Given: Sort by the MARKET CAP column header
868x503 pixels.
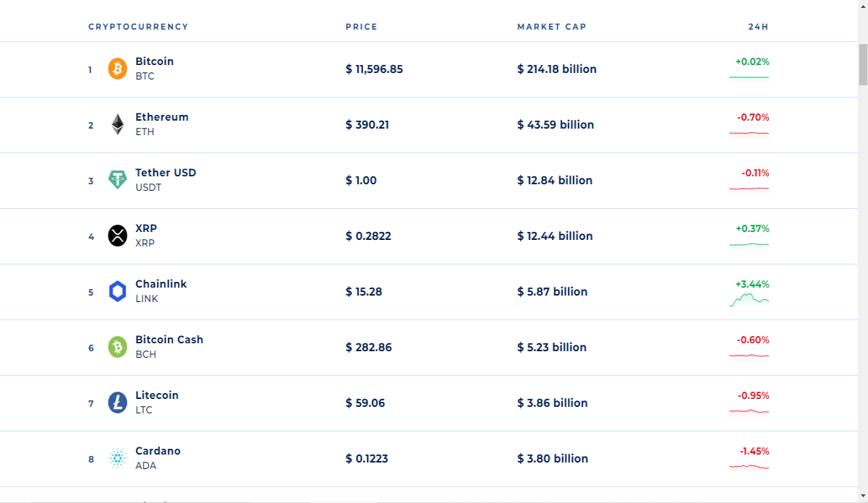Looking at the screenshot, I should pos(552,27).
